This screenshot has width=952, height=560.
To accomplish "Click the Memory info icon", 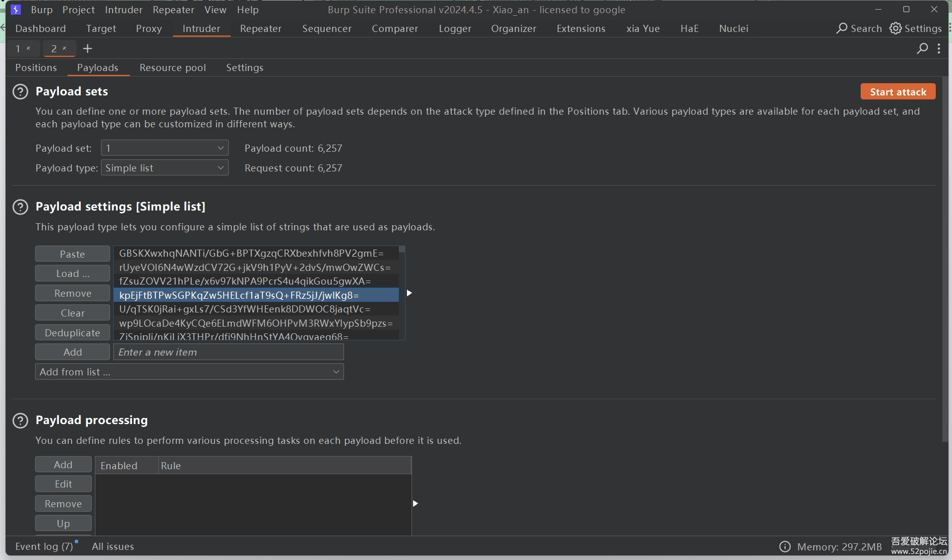I will (785, 546).
